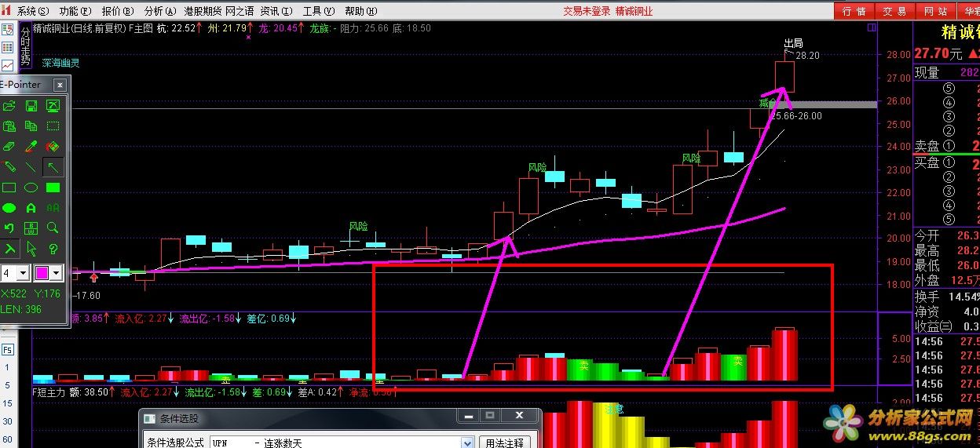980x448 pixels.
Task: Select the mouse pointer cursor tool
Action: click(31, 249)
